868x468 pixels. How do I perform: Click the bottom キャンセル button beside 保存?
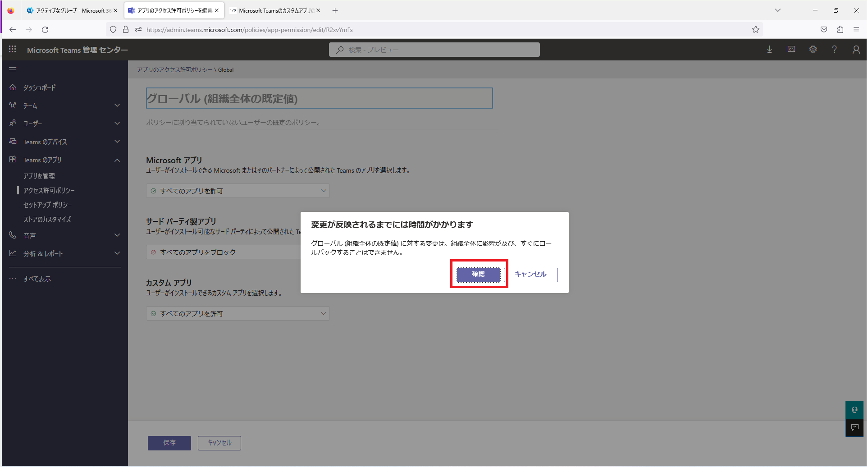coord(219,443)
